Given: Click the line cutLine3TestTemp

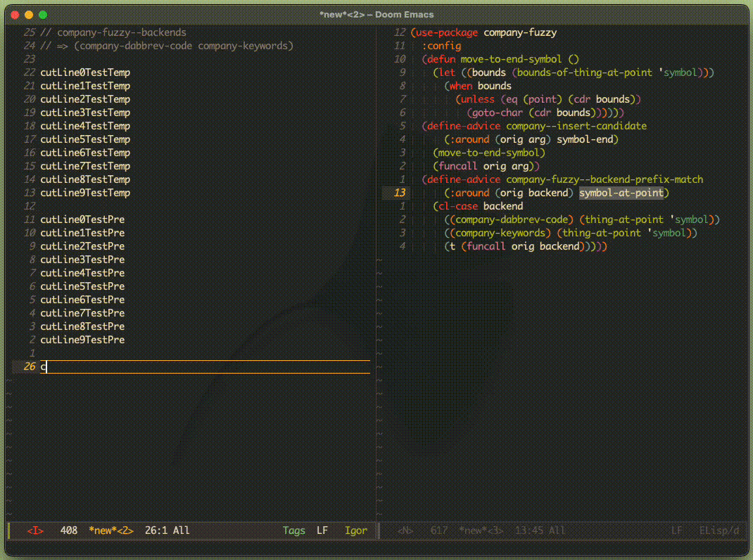Looking at the screenshot, I should [85, 113].
